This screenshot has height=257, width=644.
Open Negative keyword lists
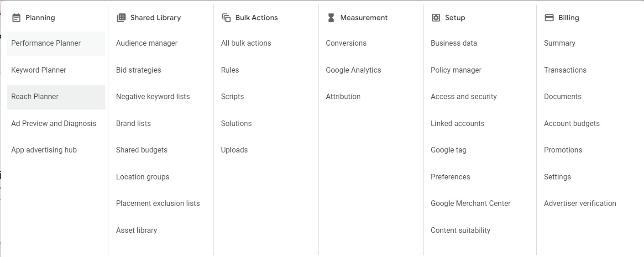(x=153, y=97)
